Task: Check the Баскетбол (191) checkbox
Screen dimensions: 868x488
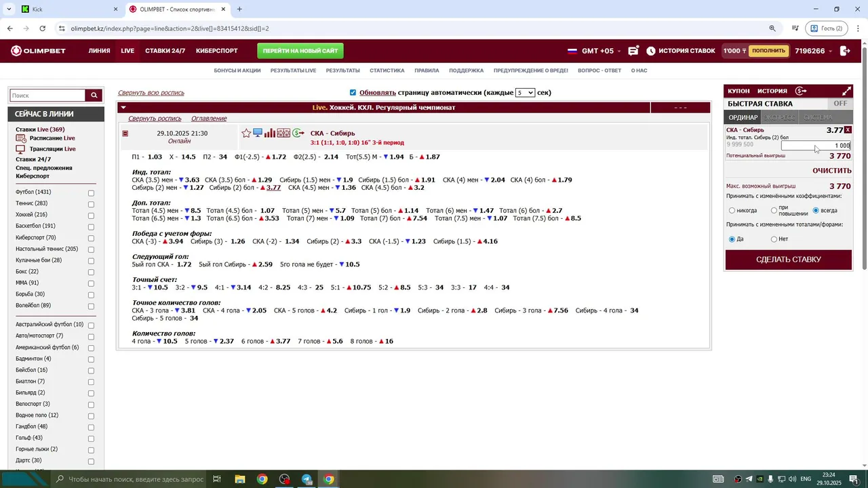Action: pyautogui.click(x=91, y=227)
